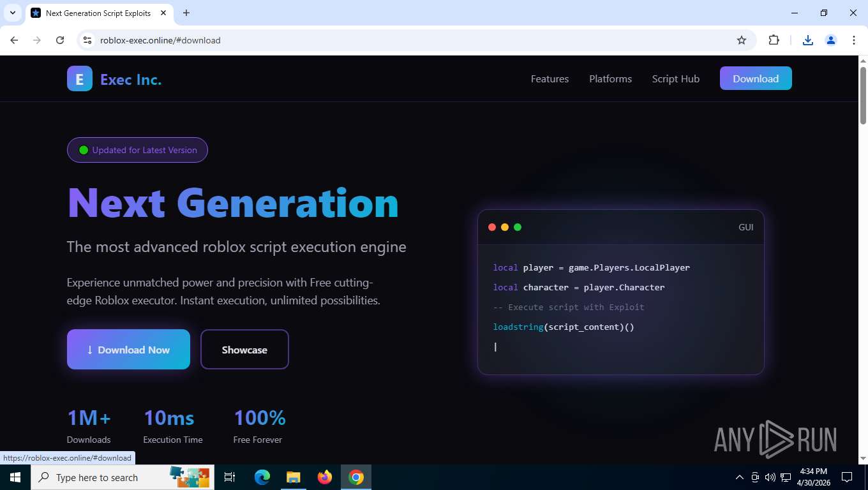The image size is (868, 490).
Task: Click the scrollbar down arrow
Action: (x=863, y=458)
